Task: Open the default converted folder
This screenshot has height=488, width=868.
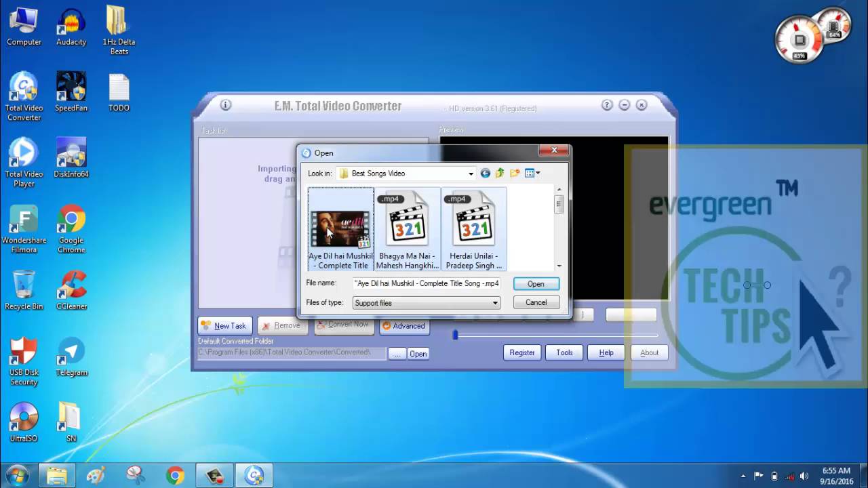Action: click(x=418, y=354)
